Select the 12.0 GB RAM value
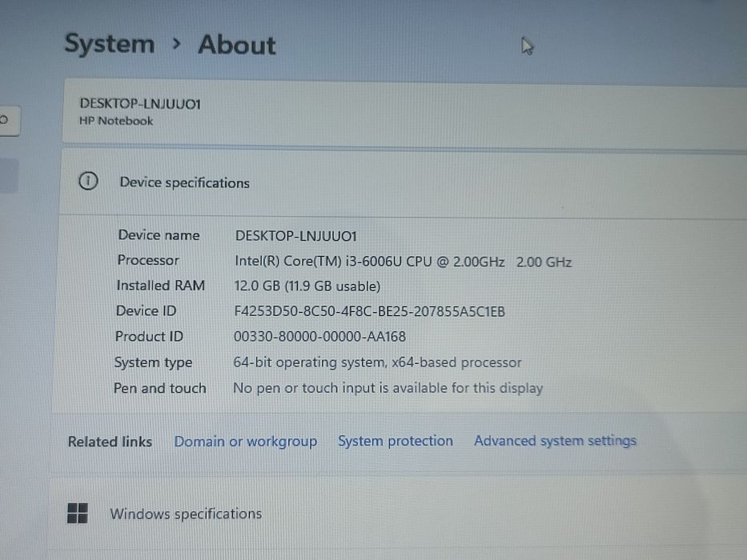Screen dimensions: 747x560 [x=307, y=286]
